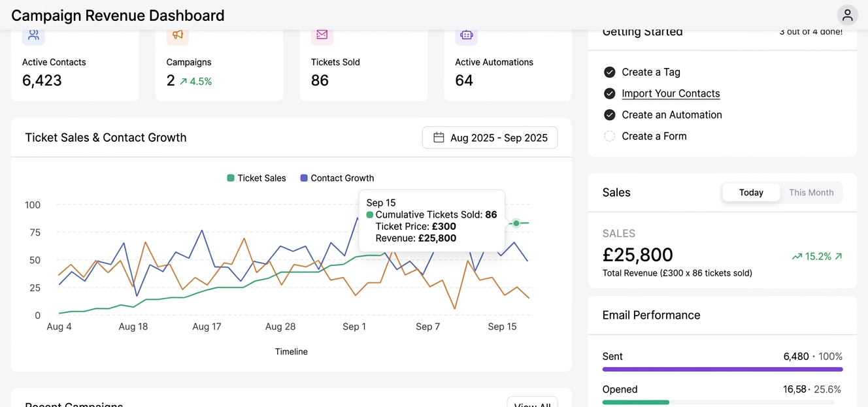Click the green arrow beside 4.5% campaigns growth

click(184, 82)
